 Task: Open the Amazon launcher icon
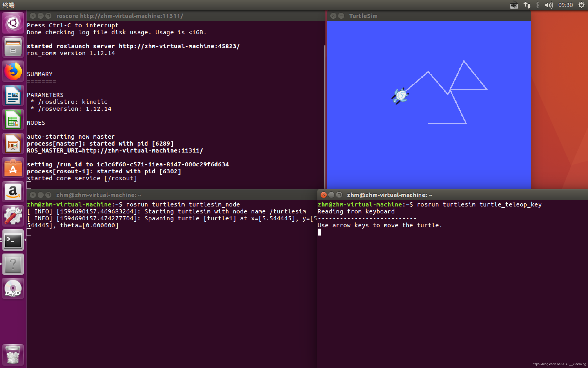[13, 192]
